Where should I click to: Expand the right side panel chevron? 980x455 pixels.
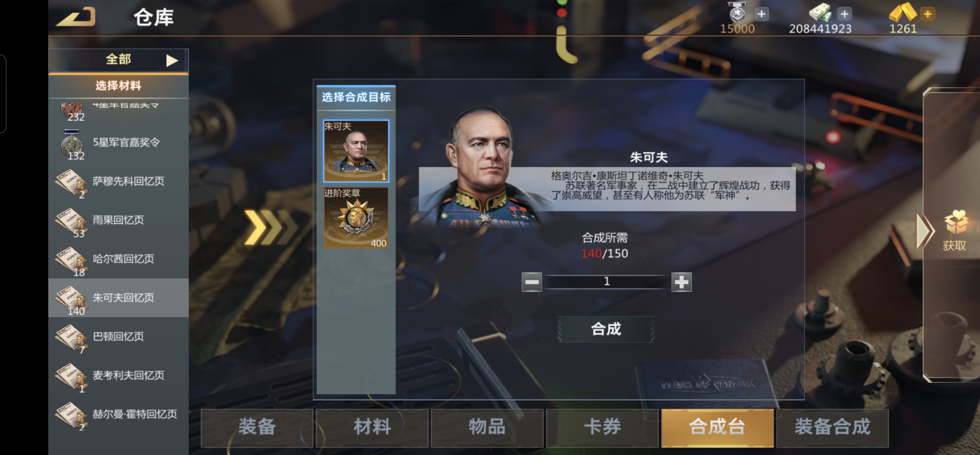[x=924, y=231]
